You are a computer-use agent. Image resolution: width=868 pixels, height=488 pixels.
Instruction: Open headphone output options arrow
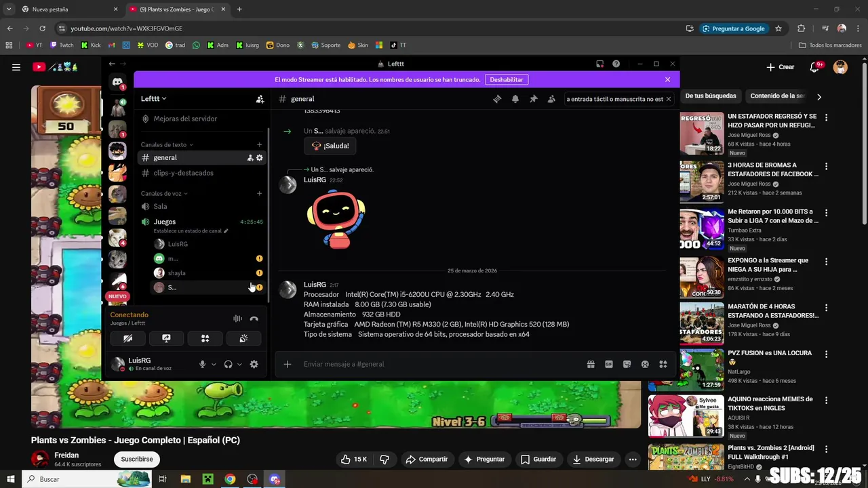[x=239, y=364]
